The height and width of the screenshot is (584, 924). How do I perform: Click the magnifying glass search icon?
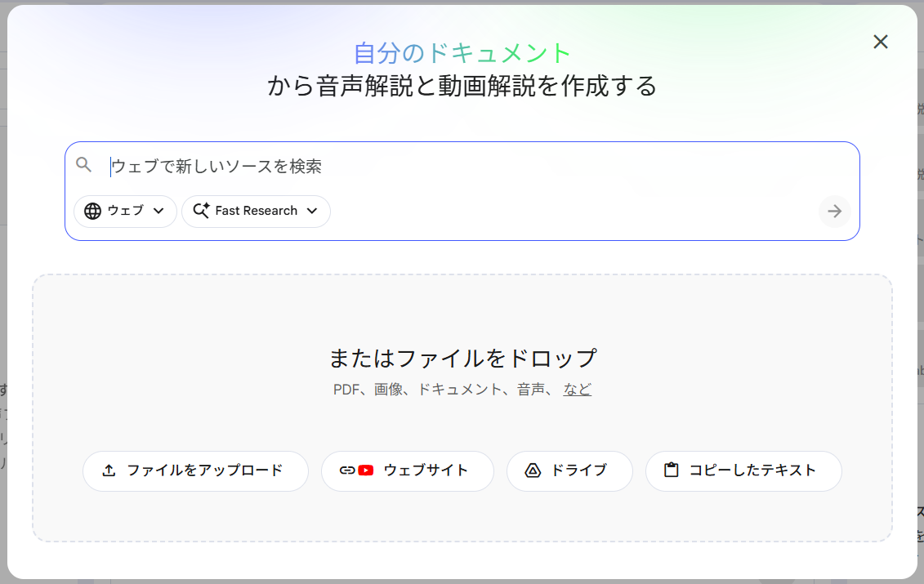tap(83, 165)
